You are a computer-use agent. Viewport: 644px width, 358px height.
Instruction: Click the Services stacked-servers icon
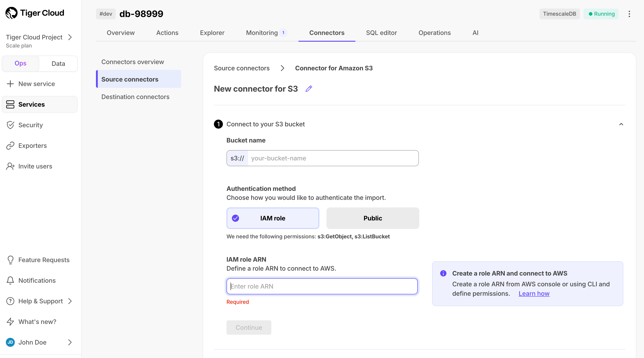coord(10,104)
